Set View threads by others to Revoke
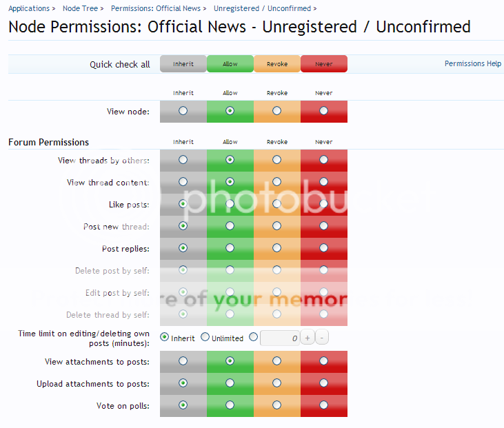Image resolution: width=504 pixels, height=428 pixels. 277,160
